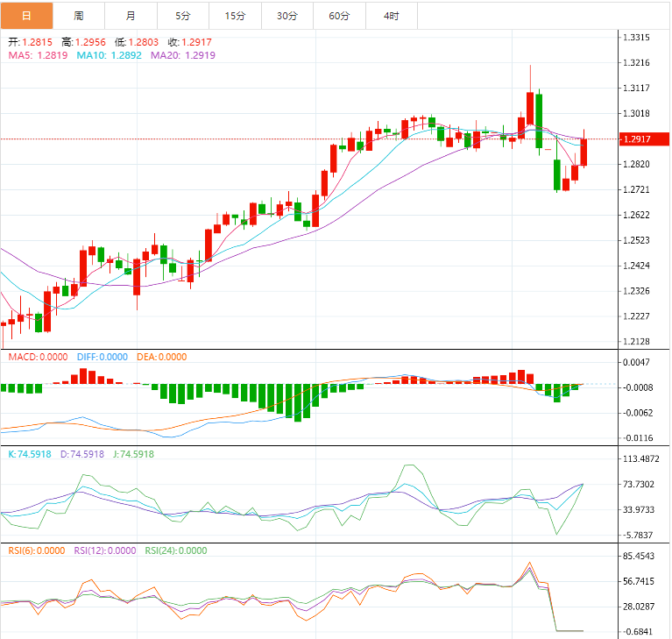Click the RSI(24):0.0000 label
672x639 pixels.
click(x=176, y=550)
